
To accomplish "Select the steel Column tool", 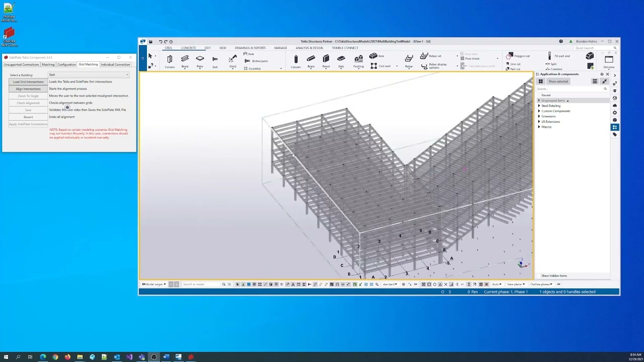I will 170,61.
